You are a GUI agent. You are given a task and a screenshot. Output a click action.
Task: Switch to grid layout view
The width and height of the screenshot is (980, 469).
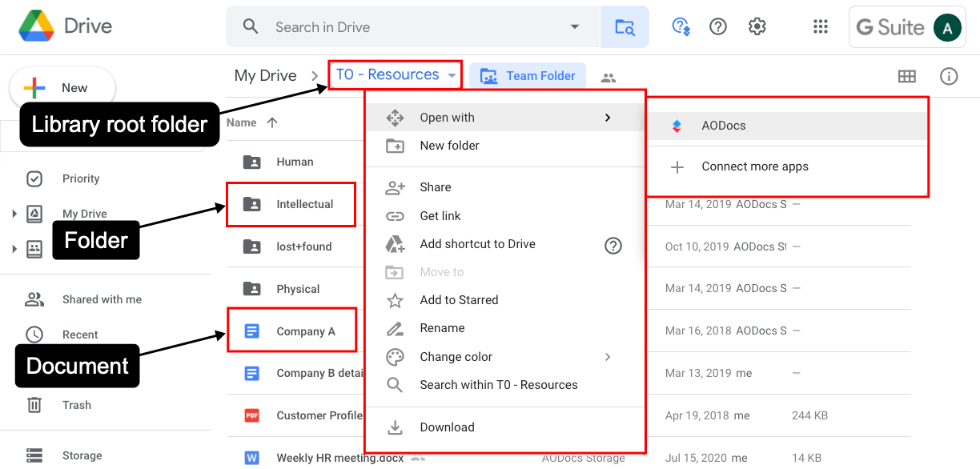pyautogui.click(x=907, y=76)
